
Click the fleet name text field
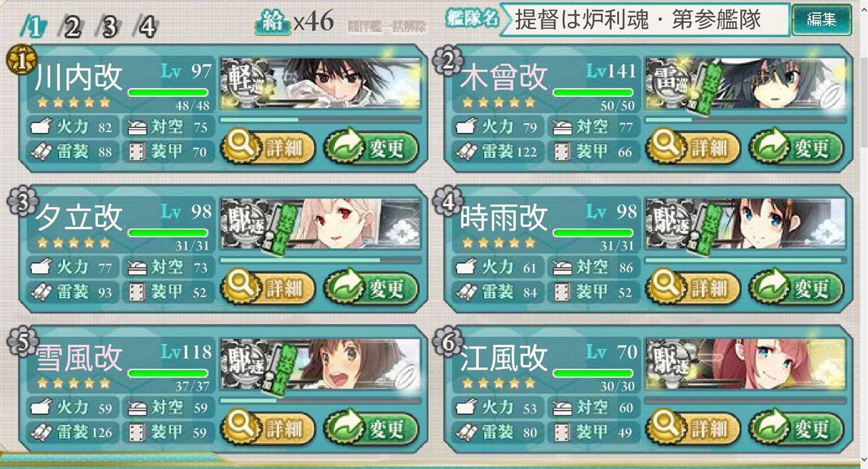pos(644,20)
